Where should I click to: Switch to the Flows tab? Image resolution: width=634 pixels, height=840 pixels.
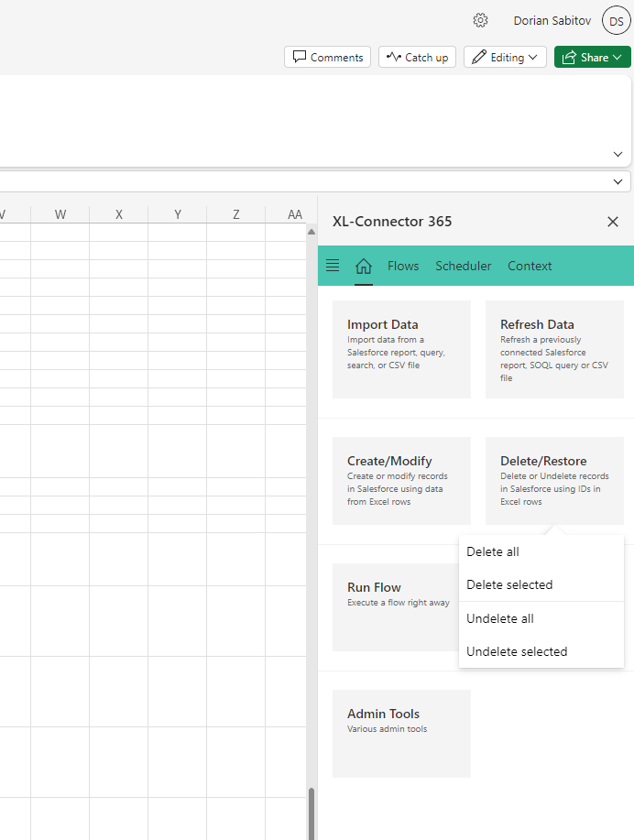point(403,266)
